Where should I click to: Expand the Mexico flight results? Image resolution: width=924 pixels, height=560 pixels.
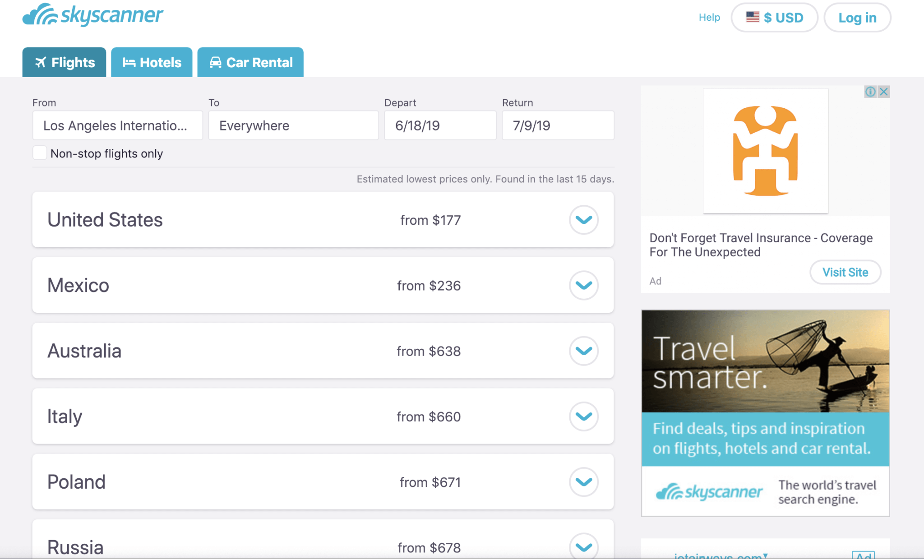[584, 285]
